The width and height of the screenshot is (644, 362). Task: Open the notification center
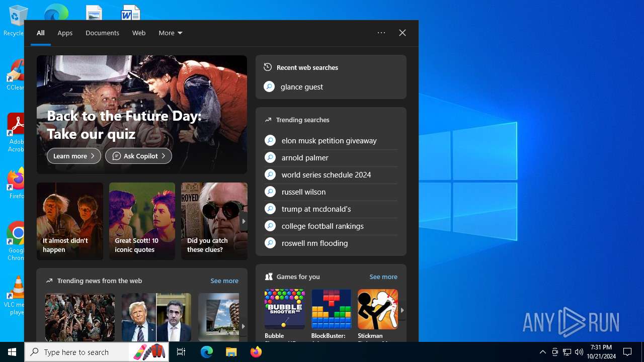click(x=627, y=352)
